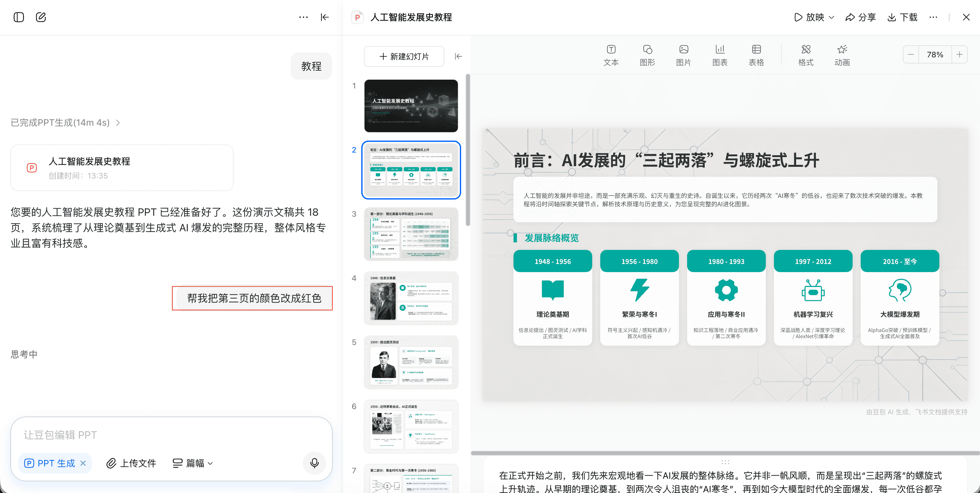Screen dimensions: 980x493
Task: Click 分享 in the top bar
Action: click(x=861, y=17)
